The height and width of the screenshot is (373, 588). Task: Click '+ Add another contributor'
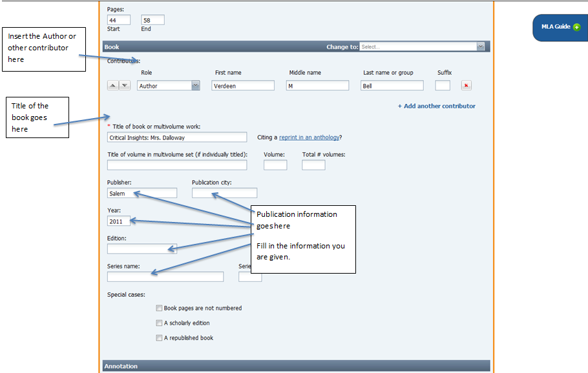(x=437, y=106)
